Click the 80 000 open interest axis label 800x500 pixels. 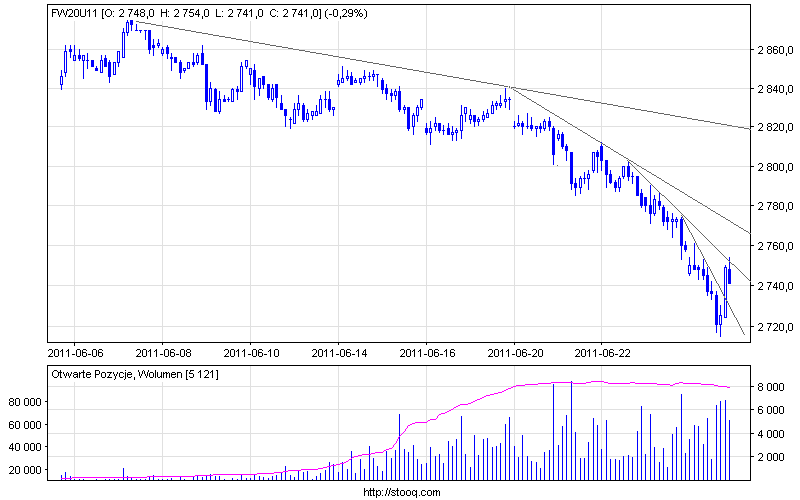tap(25, 402)
